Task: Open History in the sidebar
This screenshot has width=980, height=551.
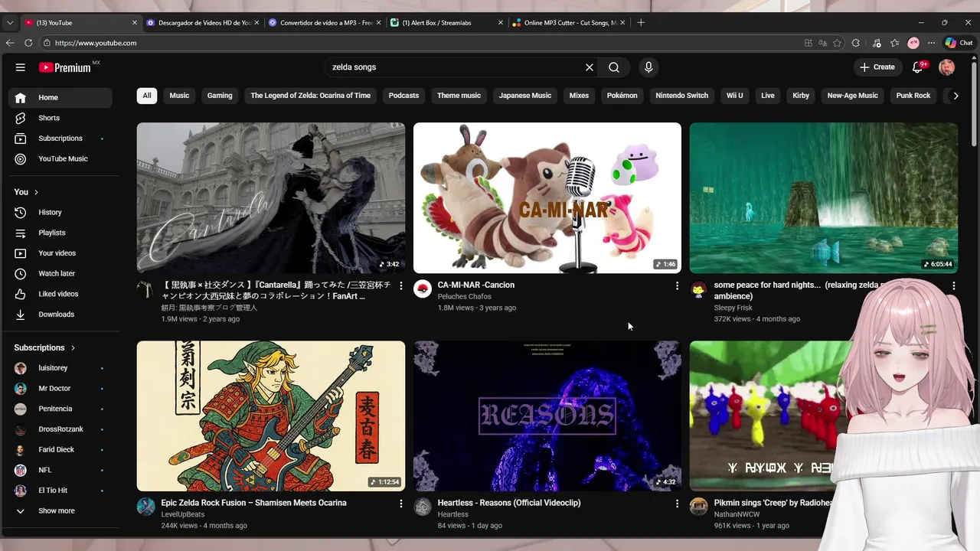Action: click(x=60, y=212)
